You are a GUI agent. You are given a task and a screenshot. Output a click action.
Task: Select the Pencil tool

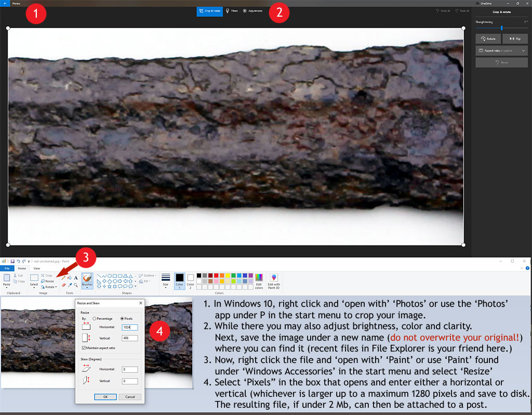tap(63, 278)
